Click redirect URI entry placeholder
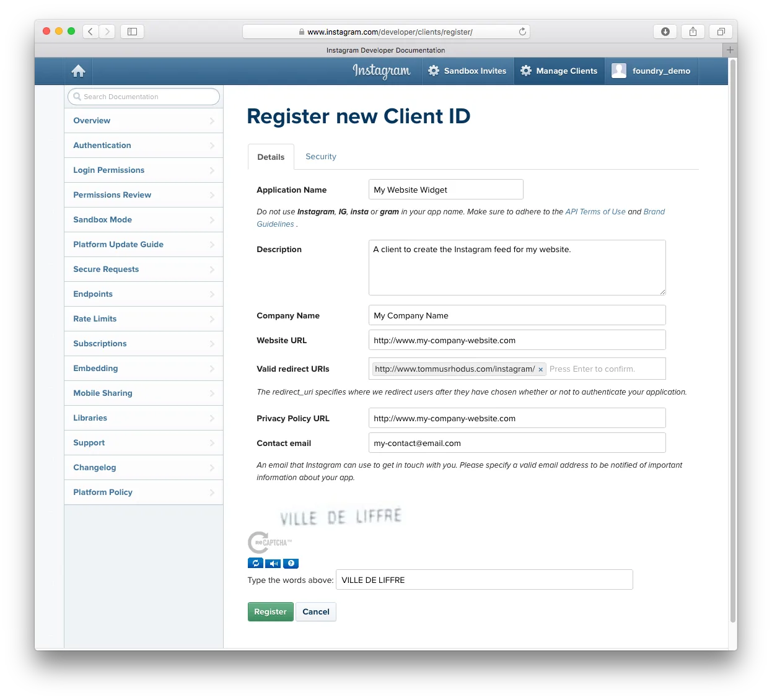772x700 pixels. pyautogui.click(x=592, y=369)
